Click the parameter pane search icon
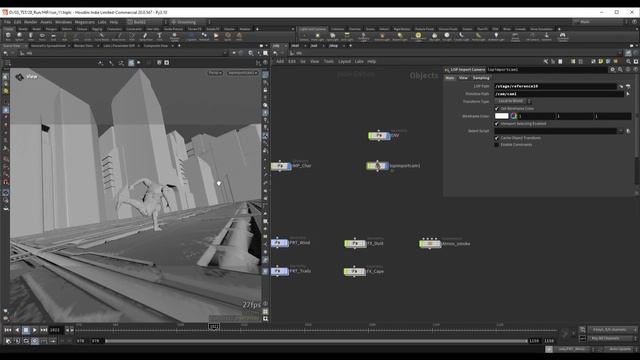This screenshot has width=640, height=360. [620, 70]
